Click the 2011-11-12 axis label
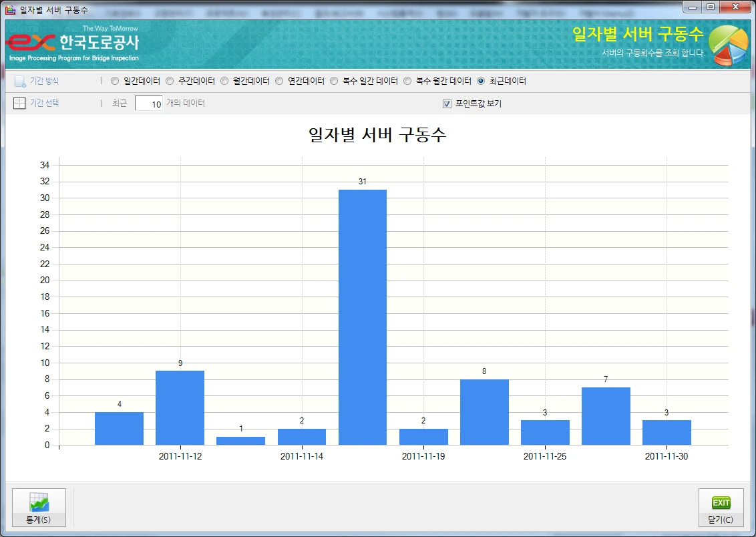This screenshot has width=756, height=537. pos(180,456)
